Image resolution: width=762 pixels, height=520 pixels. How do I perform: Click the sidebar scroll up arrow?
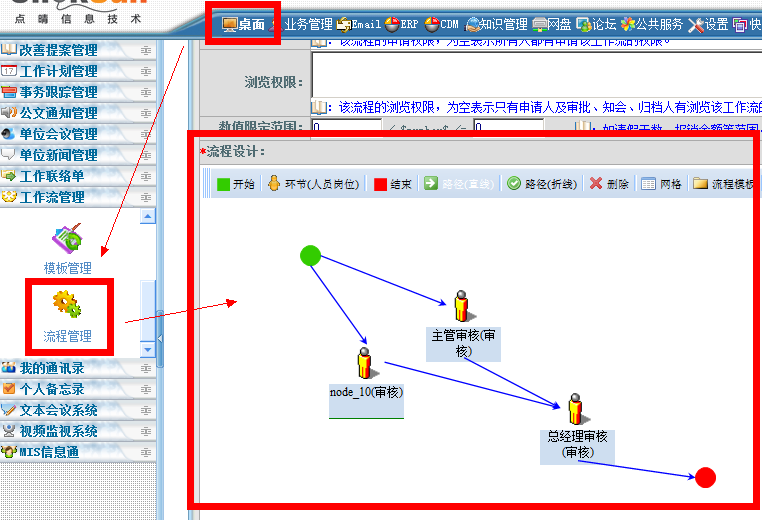click(x=148, y=216)
